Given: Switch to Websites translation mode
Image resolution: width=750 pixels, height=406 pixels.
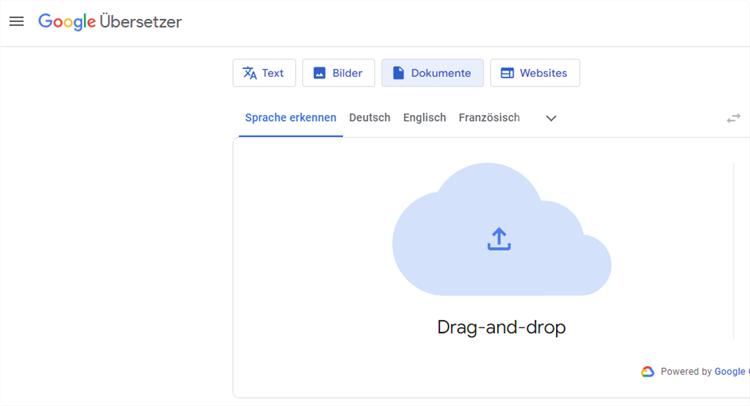Looking at the screenshot, I should pyautogui.click(x=535, y=73).
